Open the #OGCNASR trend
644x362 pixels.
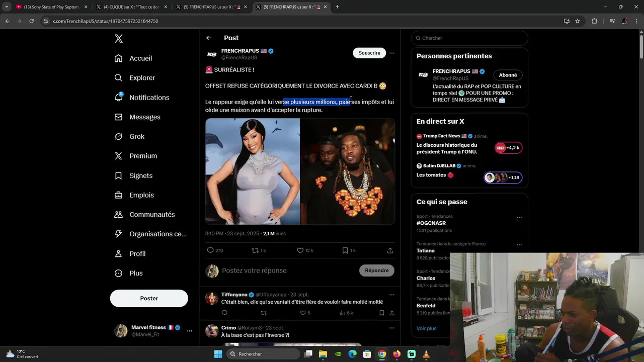431,223
